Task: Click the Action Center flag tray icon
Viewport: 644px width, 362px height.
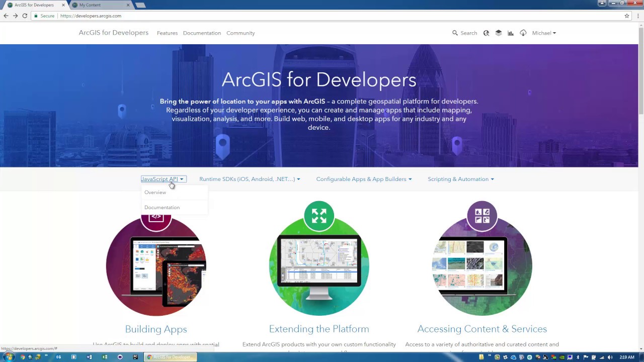Action: click(x=586, y=357)
